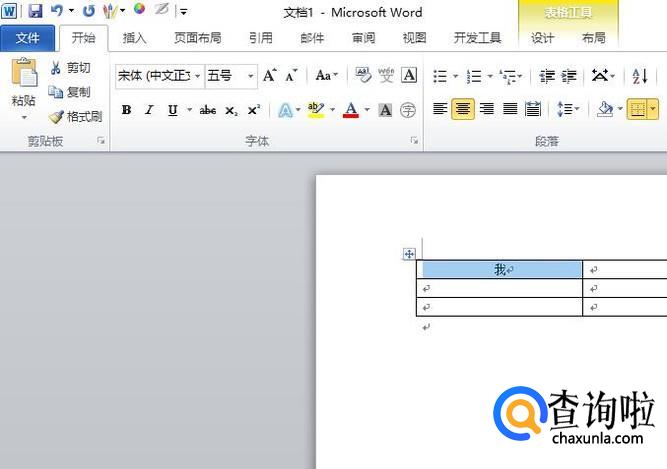667x469 pixels.
Task: Toggle Italic formatting
Action: click(x=149, y=110)
